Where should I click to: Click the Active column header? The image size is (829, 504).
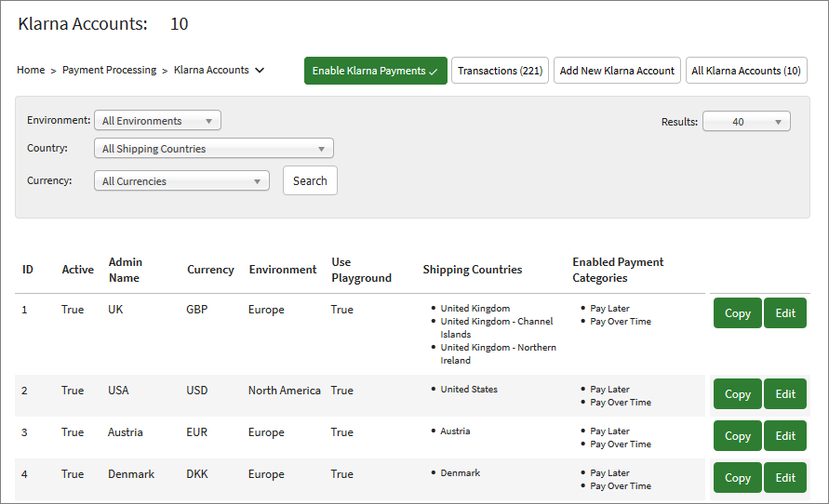[78, 270]
